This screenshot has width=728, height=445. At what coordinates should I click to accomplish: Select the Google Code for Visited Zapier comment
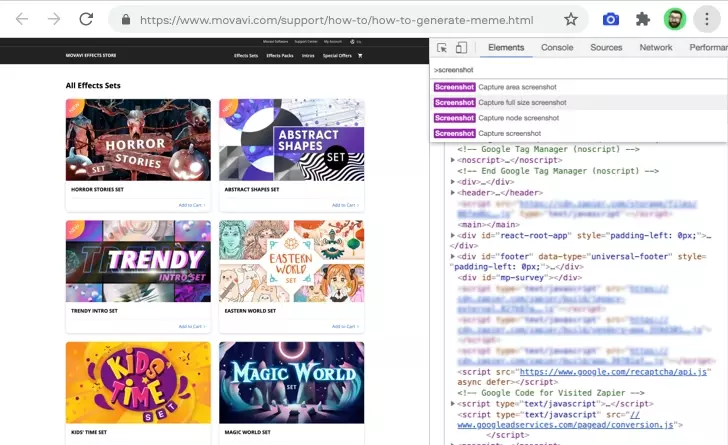pyautogui.click(x=551, y=393)
